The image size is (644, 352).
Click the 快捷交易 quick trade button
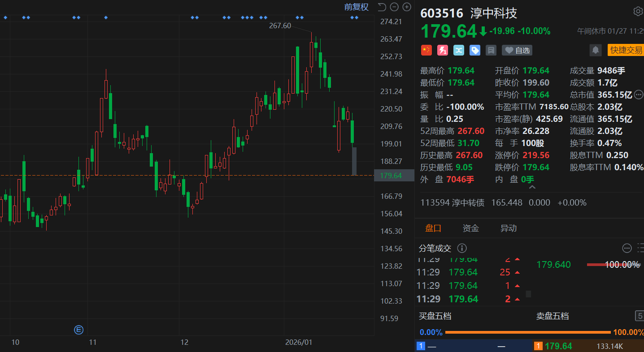click(626, 50)
